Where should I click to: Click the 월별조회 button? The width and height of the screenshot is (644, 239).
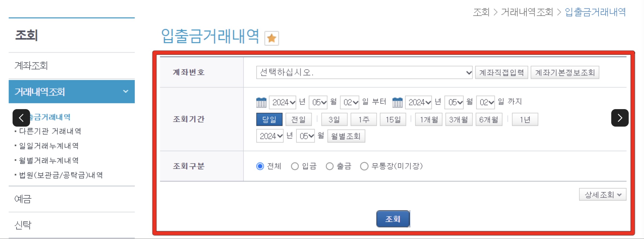tap(346, 136)
